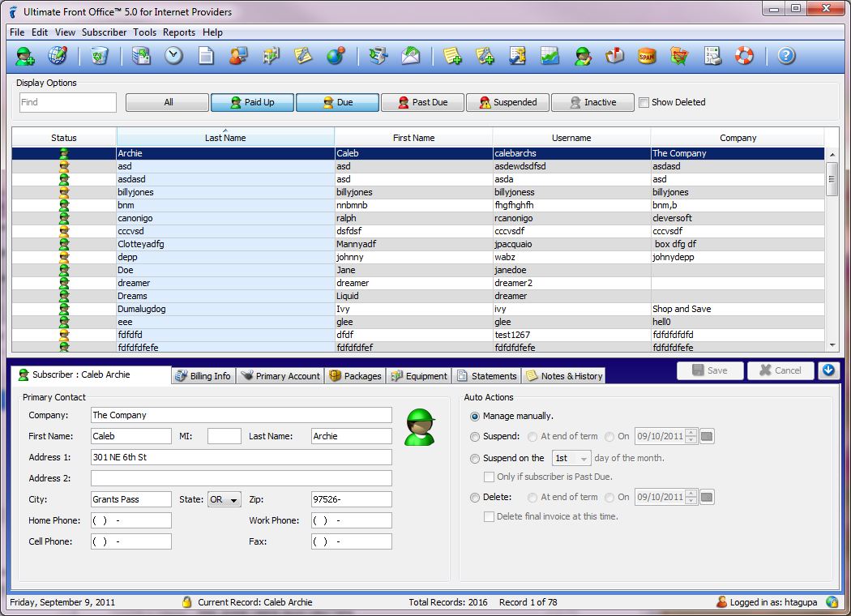Open the Reports menu
The height and width of the screenshot is (616, 851).
click(179, 32)
